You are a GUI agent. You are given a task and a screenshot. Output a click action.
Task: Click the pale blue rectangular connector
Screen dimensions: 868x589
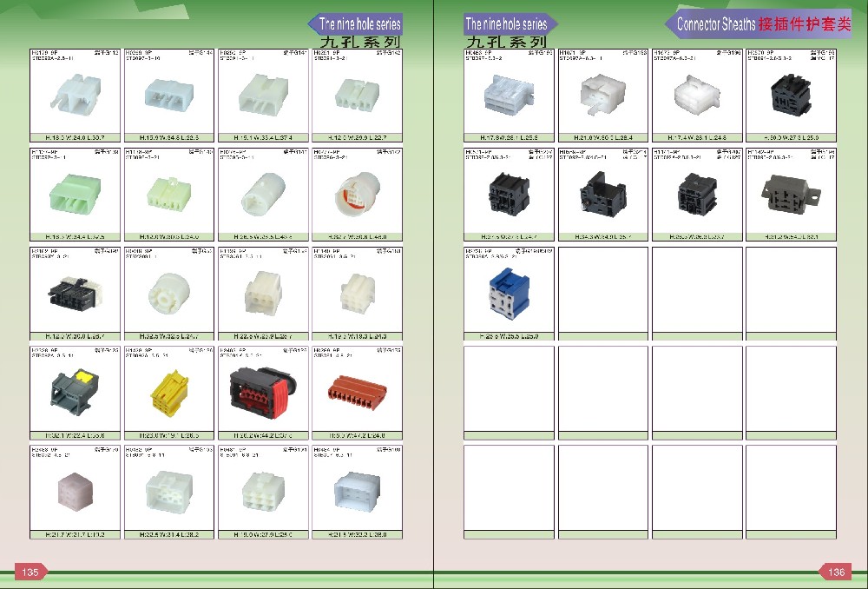coord(169,94)
